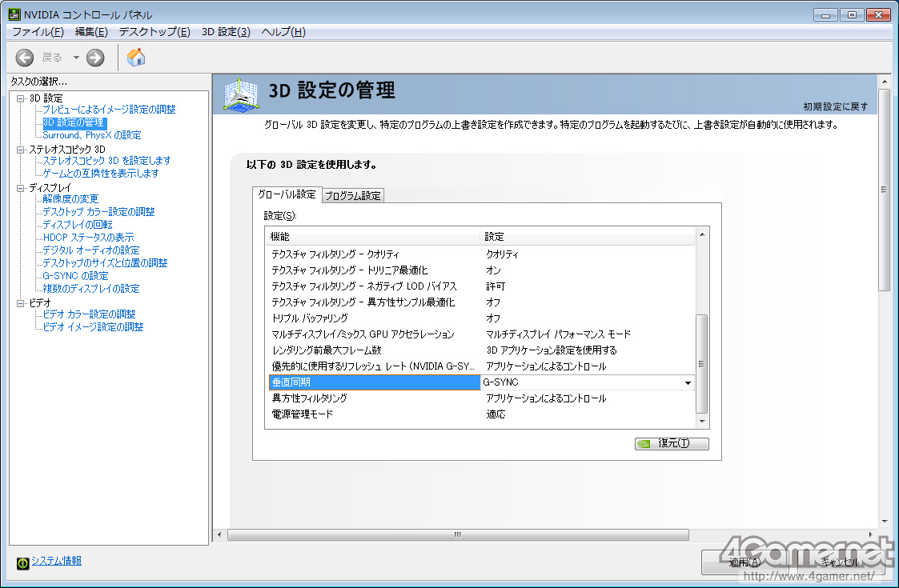Viewport: 899px width, 588px height.
Task: Click the 機能 column header
Action: (373, 236)
